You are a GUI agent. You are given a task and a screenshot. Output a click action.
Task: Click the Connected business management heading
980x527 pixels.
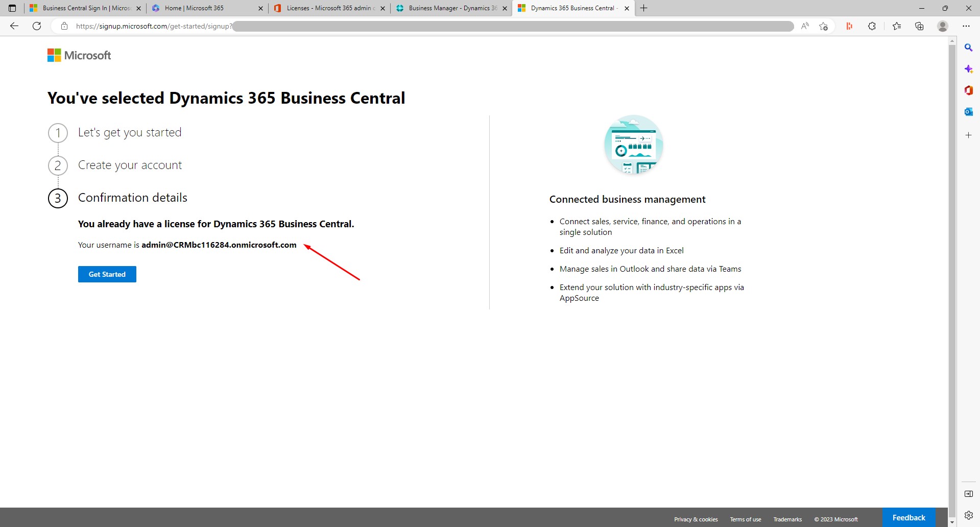pyautogui.click(x=627, y=199)
